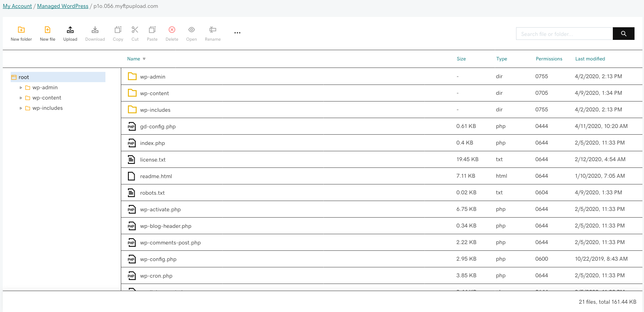Click the New folder toolbar icon
This screenshot has height=312, width=644.
click(x=21, y=30)
